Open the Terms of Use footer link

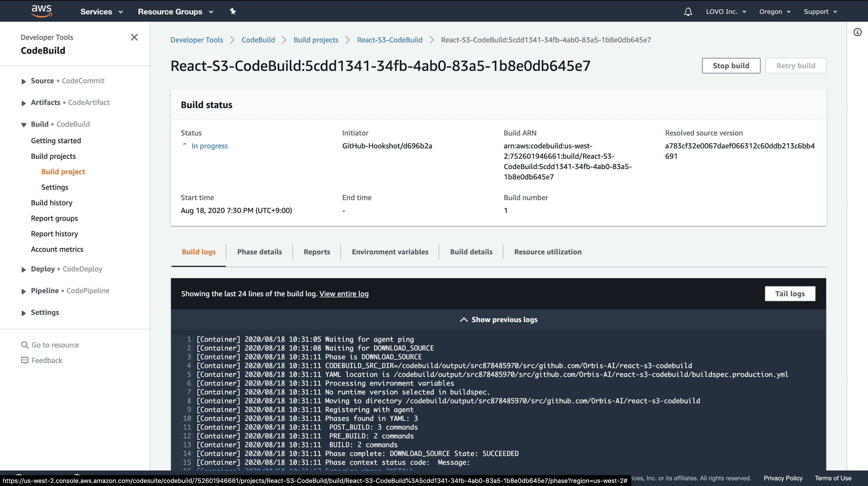(833, 478)
